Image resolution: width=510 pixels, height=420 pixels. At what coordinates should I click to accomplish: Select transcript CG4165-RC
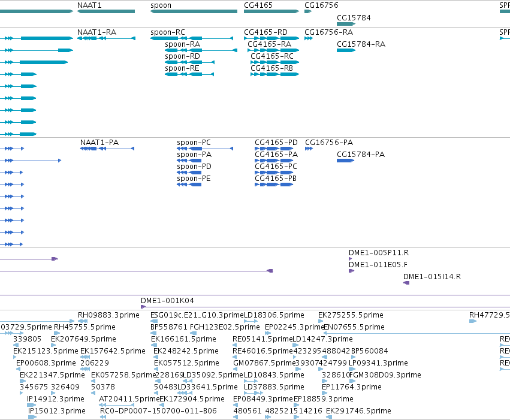[x=274, y=62]
